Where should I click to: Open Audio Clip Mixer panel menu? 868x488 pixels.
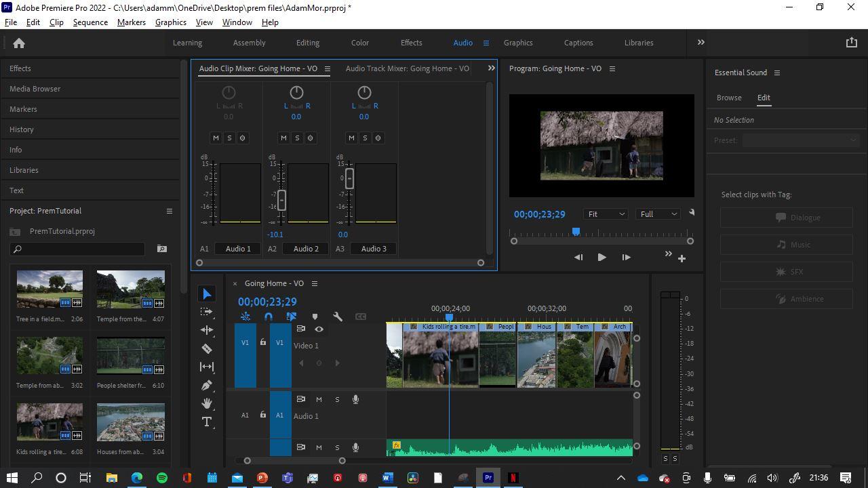tap(327, 68)
